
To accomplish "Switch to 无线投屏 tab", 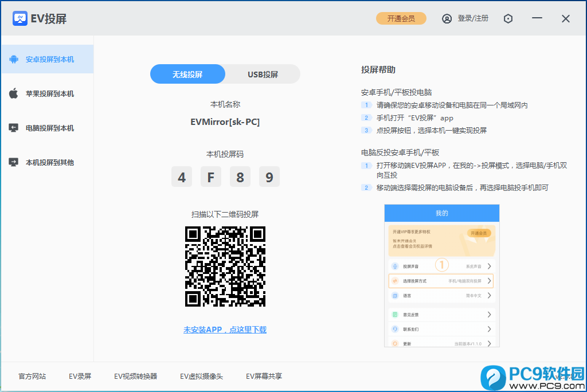I will 187,74.
